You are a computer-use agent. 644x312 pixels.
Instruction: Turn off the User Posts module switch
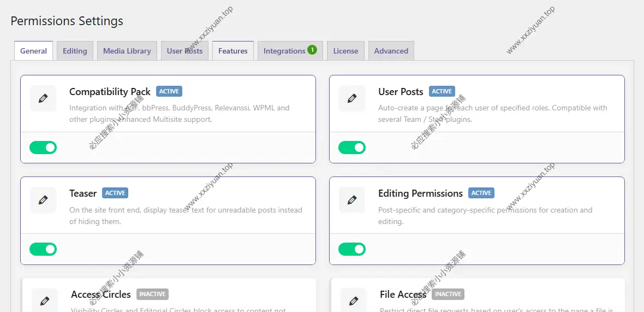[352, 148]
